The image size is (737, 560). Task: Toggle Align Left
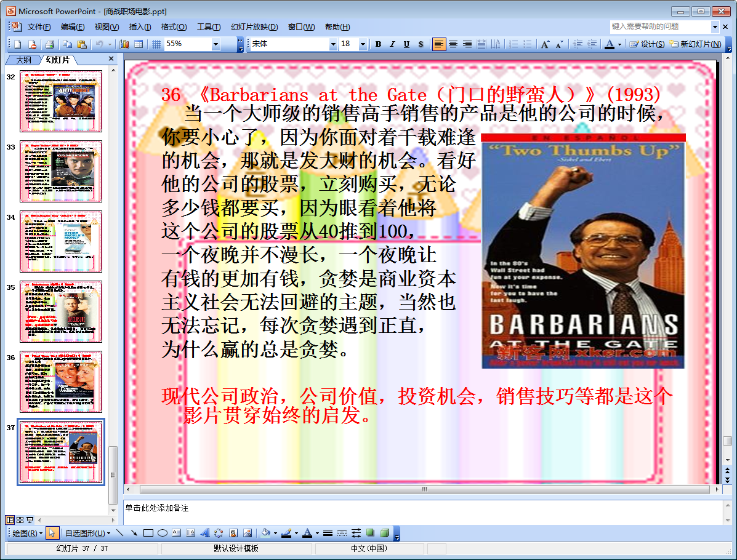(x=438, y=44)
